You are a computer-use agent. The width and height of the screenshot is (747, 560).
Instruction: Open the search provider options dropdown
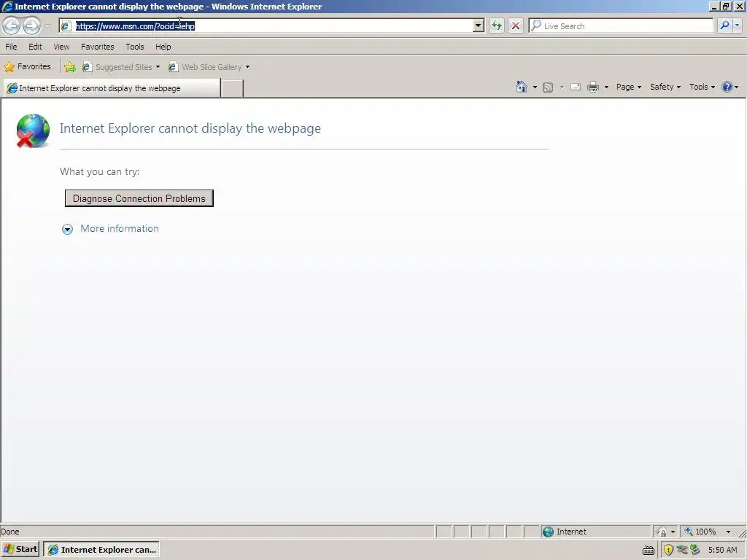[737, 26]
